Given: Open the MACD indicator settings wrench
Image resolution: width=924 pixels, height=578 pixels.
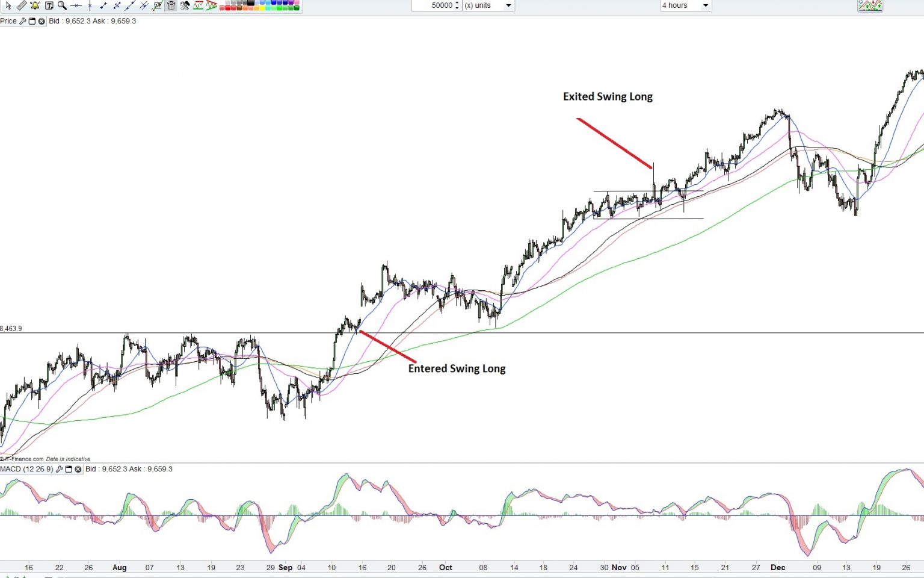Looking at the screenshot, I should [60, 469].
